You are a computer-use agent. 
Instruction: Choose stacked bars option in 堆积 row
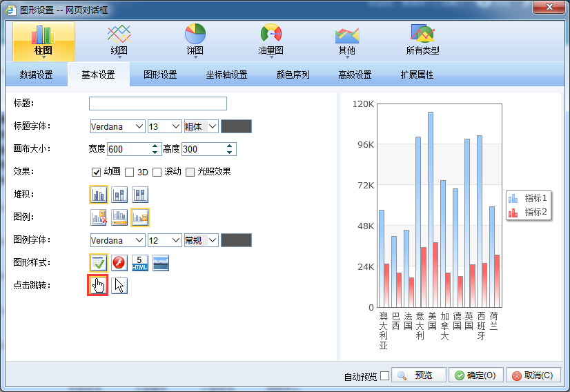pos(119,195)
